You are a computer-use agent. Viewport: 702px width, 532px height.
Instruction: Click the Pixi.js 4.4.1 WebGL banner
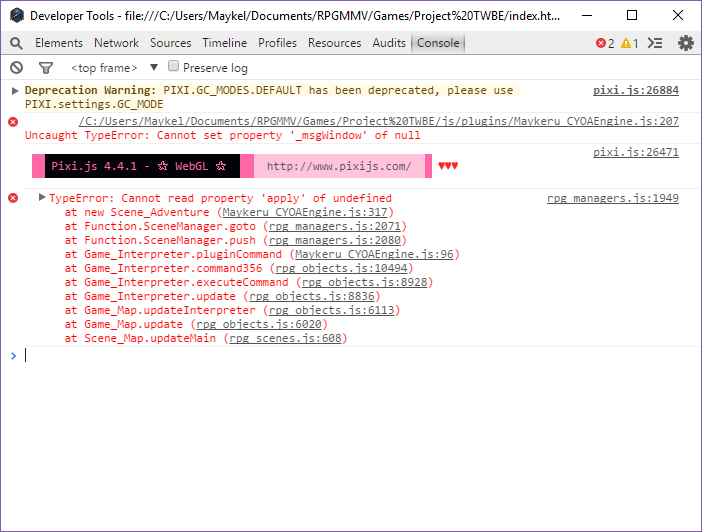coord(142,166)
